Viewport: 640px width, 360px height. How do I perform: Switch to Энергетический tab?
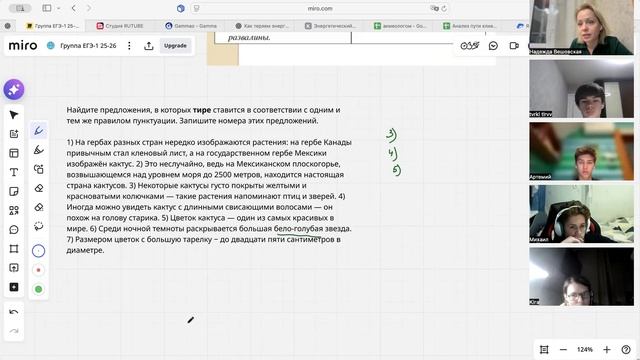coord(331,26)
